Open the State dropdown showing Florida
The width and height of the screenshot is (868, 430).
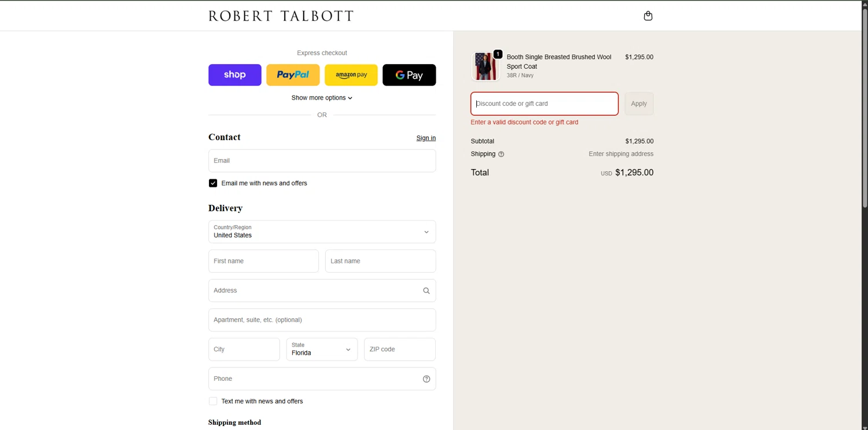point(322,350)
